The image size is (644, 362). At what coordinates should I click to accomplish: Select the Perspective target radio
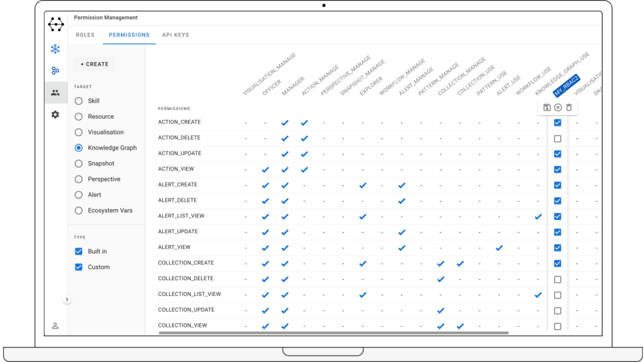coord(79,179)
